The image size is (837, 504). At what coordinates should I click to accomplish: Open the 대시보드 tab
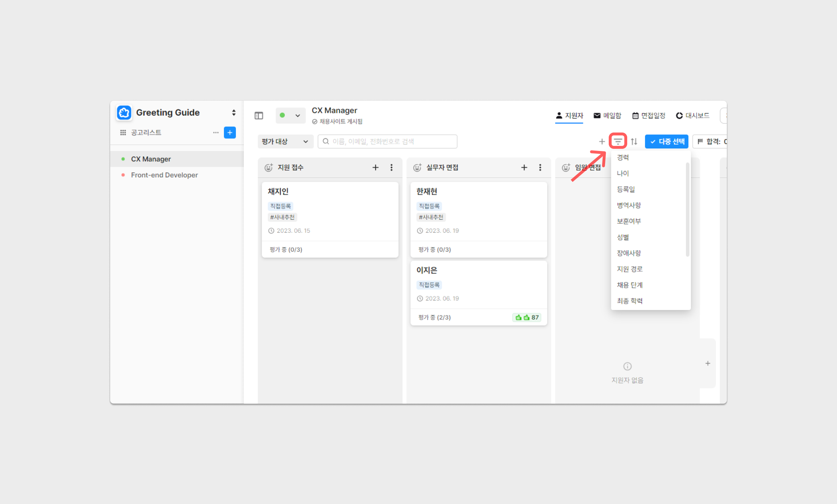(x=692, y=115)
